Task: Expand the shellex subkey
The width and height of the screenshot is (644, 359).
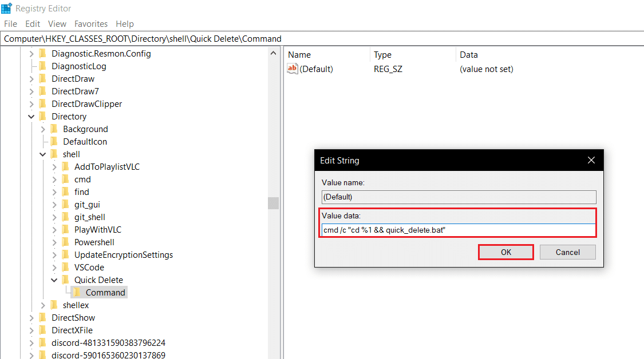Action: coord(43,305)
